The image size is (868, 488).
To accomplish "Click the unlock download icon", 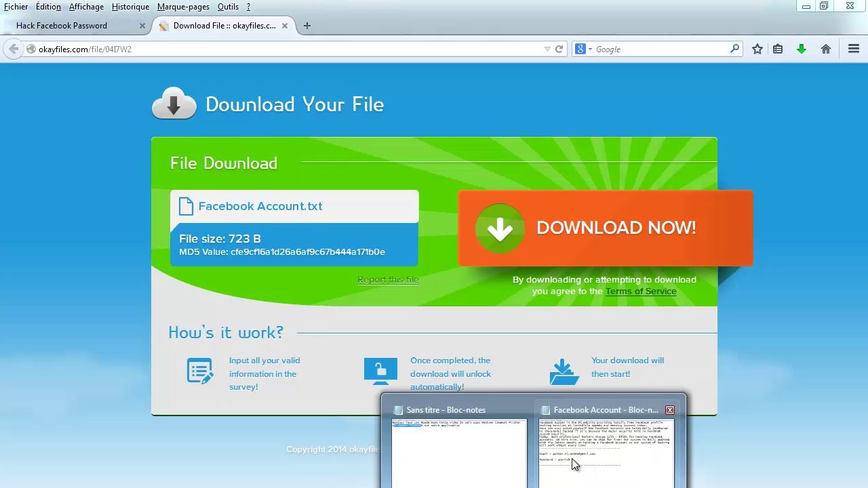I will pos(380,371).
